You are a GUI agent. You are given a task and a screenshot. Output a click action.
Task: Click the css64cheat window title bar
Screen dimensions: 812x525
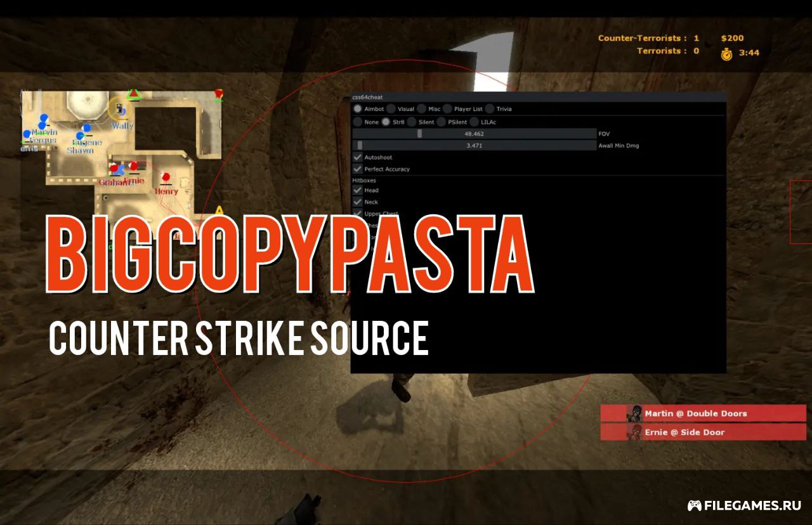tap(539, 97)
